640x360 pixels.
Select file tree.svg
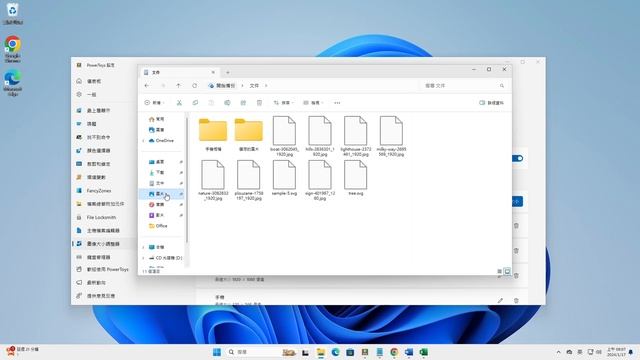[x=356, y=178]
